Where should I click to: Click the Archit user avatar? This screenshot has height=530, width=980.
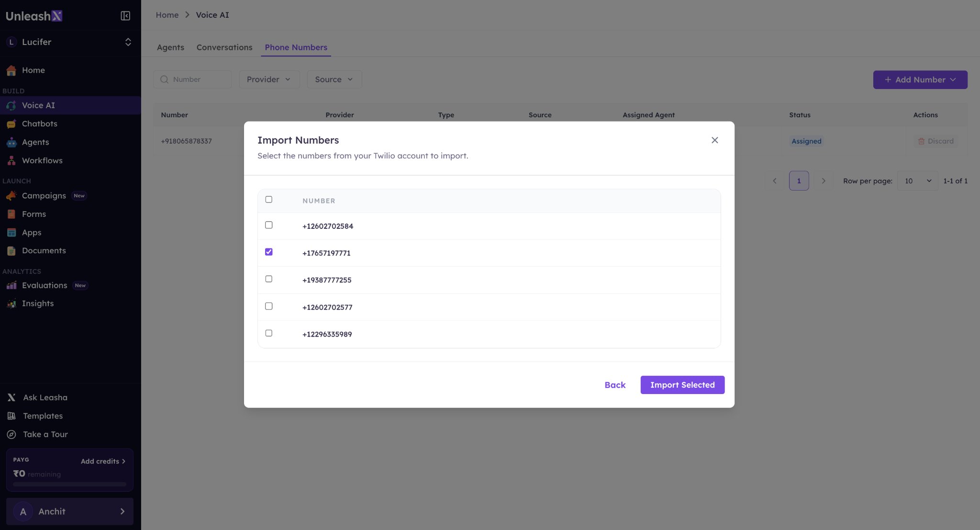coord(23,511)
